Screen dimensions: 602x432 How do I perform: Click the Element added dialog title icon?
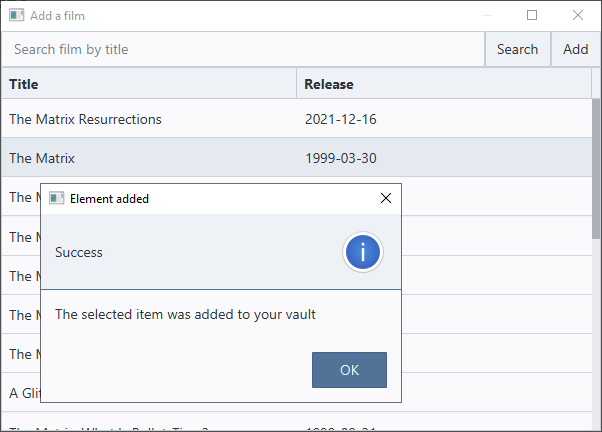pos(56,199)
